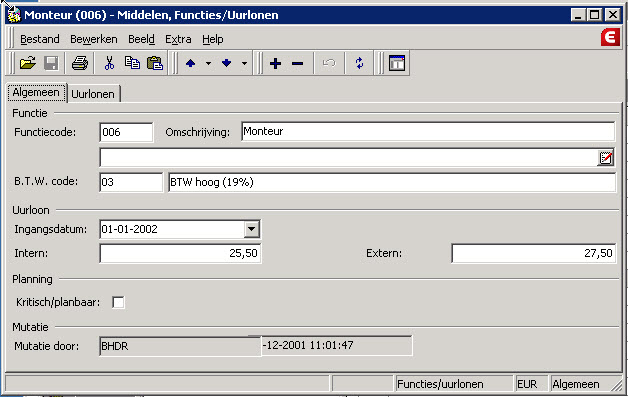This screenshot has height=397, width=628.
Task: Open dropdown arrow beside the down arrow
Action: point(244,63)
